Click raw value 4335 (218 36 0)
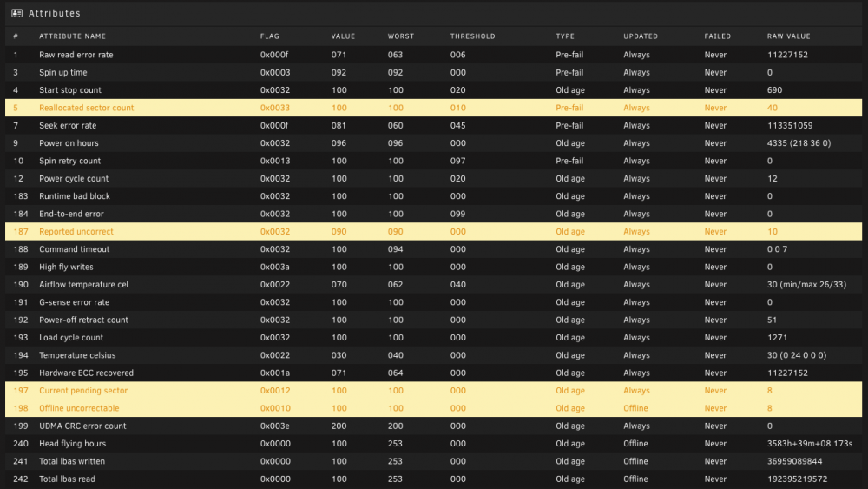 (x=799, y=143)
